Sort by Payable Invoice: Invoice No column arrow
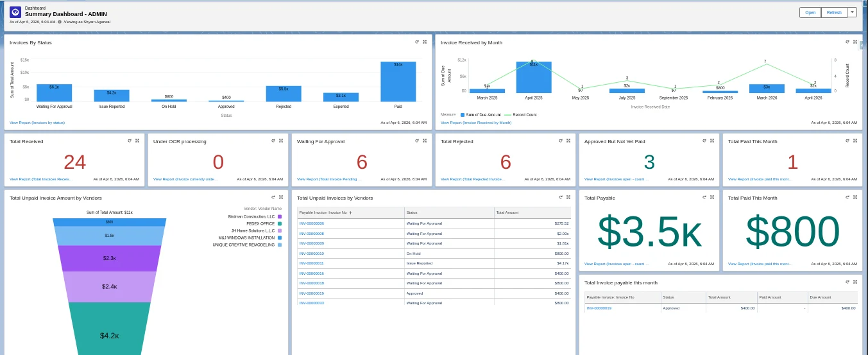This screenshot has height=355, width=868. click(351, 212)
